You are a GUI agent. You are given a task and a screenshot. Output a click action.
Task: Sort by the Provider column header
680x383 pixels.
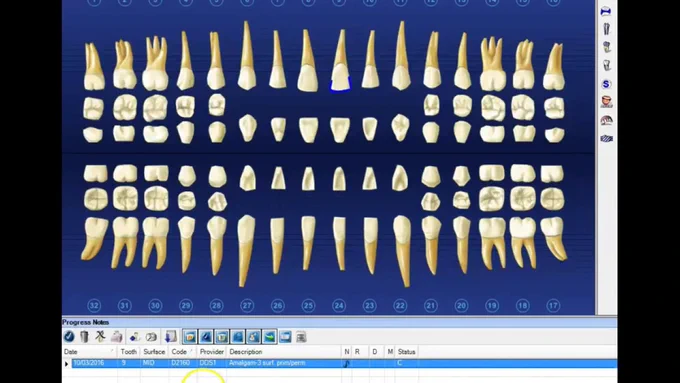tap(212, 352)
